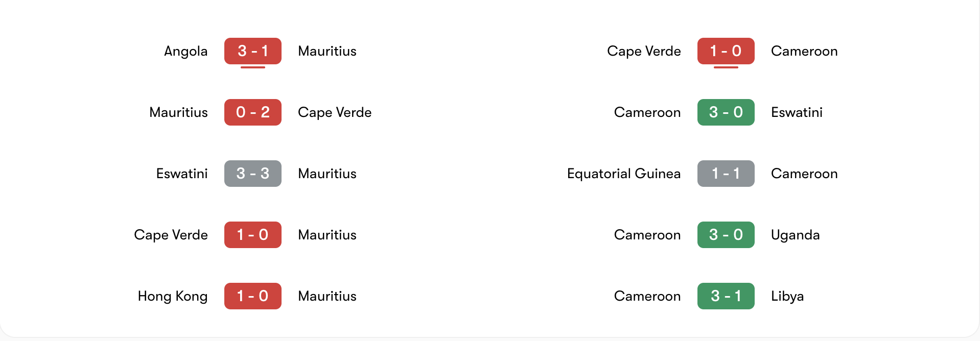Click Cape Verde beside the 0 - 2 score

[x=334, y=113]
